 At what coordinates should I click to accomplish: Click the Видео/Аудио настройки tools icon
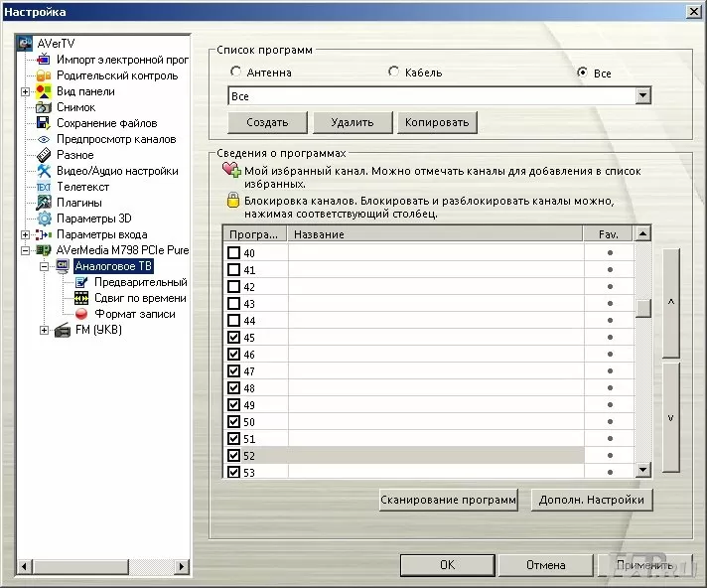point(44,171)
